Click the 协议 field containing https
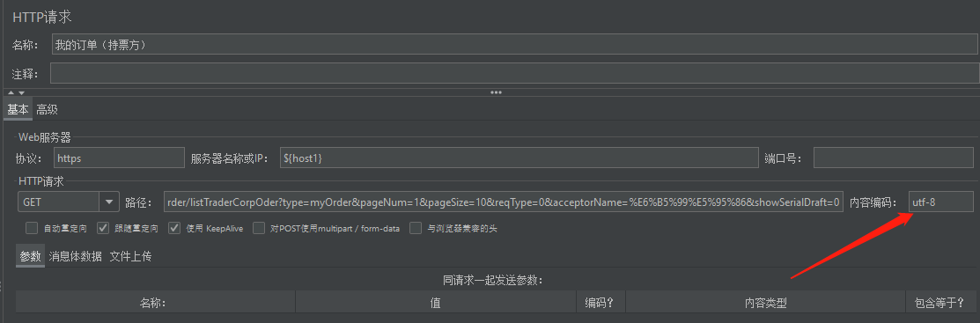 120,158
